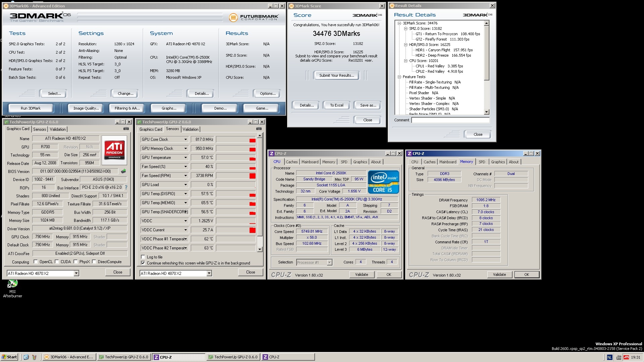Click Image Quality button
The image size is (644, 362).
coord(86,108)
